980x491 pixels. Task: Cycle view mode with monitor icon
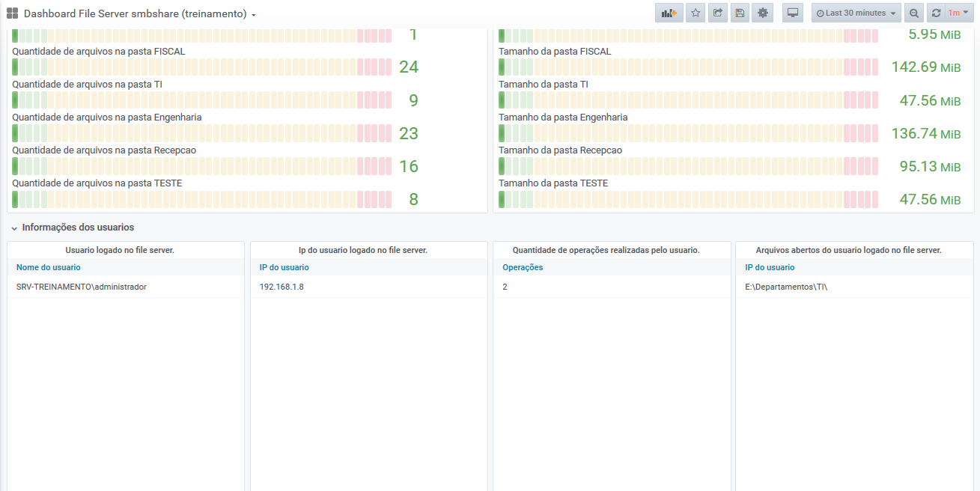pyautogui.click(x=793, y=13)
